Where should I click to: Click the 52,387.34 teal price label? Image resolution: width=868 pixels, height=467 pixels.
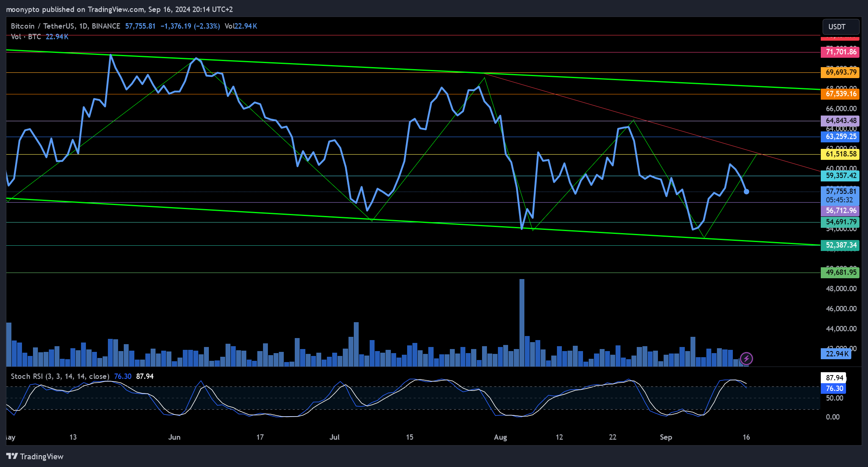[840, 245]
